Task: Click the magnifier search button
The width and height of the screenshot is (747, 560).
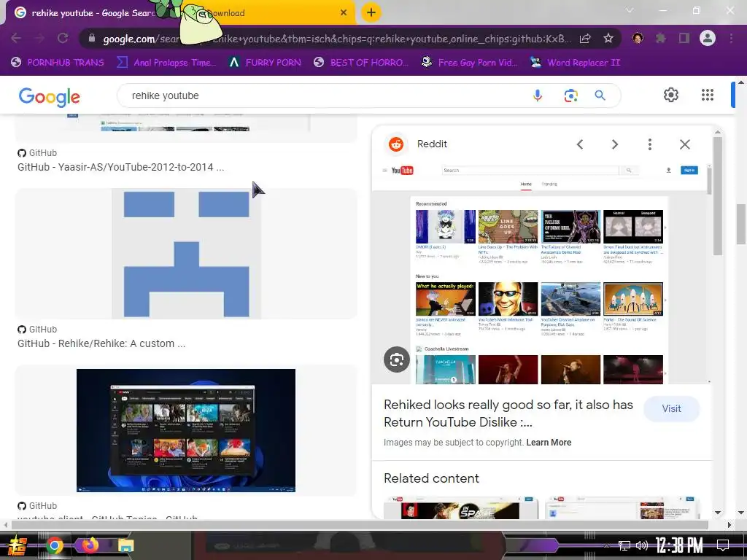Action: pos(600,96)
